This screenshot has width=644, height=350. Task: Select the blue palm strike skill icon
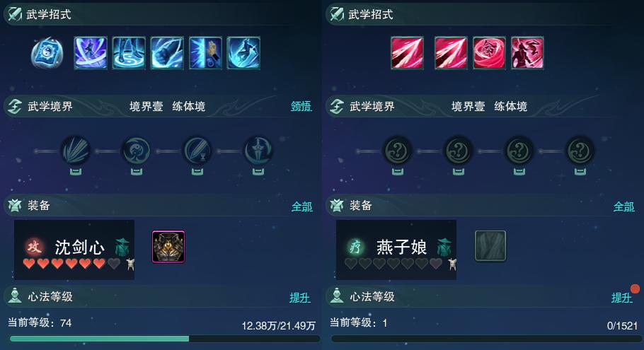[205, 53]
